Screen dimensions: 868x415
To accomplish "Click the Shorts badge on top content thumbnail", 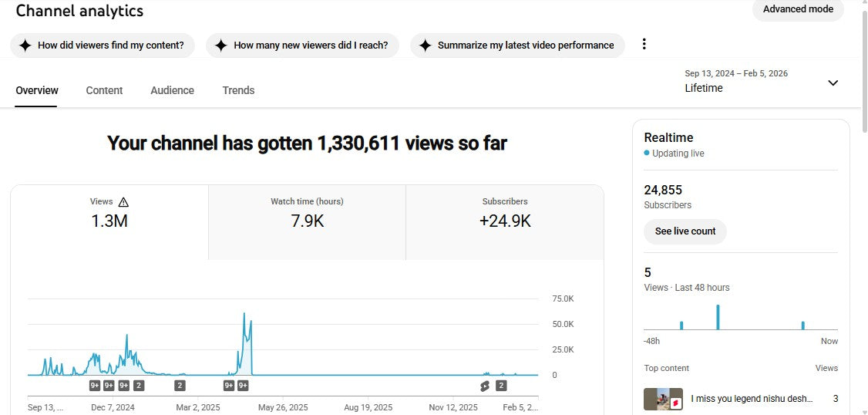I will point(675,403).
